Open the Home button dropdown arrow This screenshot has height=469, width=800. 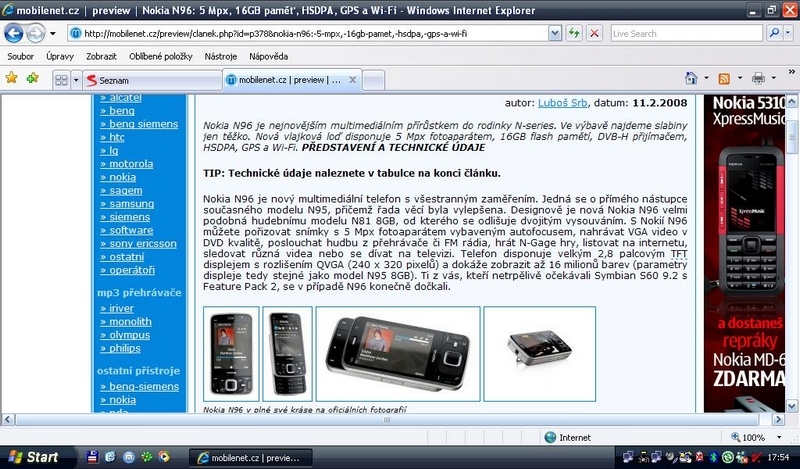tap(706, 78)
